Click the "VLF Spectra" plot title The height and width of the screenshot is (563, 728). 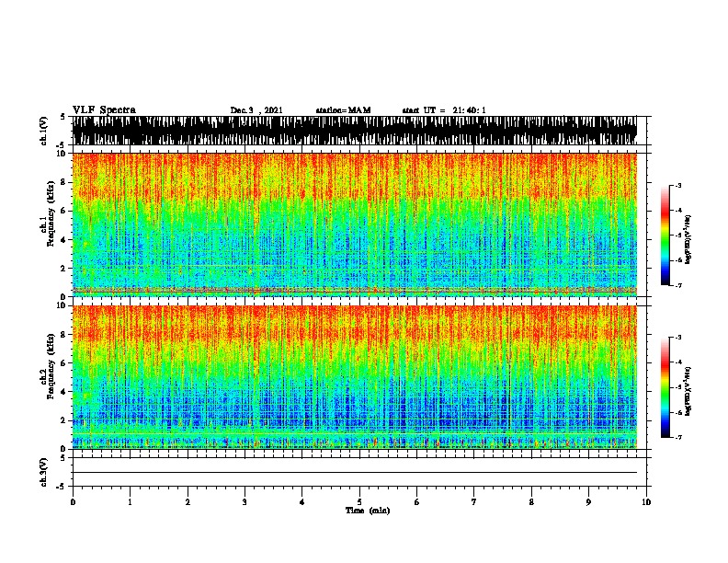[x=104, y=110]
